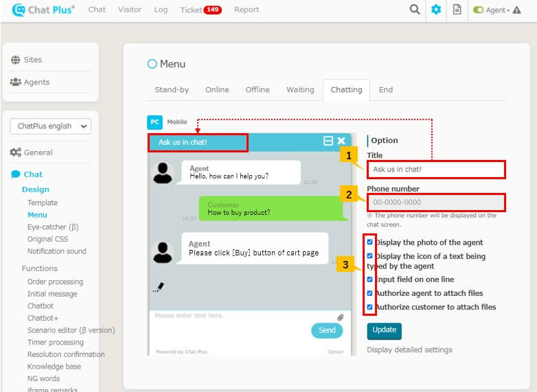Screen dimensions: 537x392
Task: Open the ChatPlus english site dropdown
Action: (x=51, y=126)
